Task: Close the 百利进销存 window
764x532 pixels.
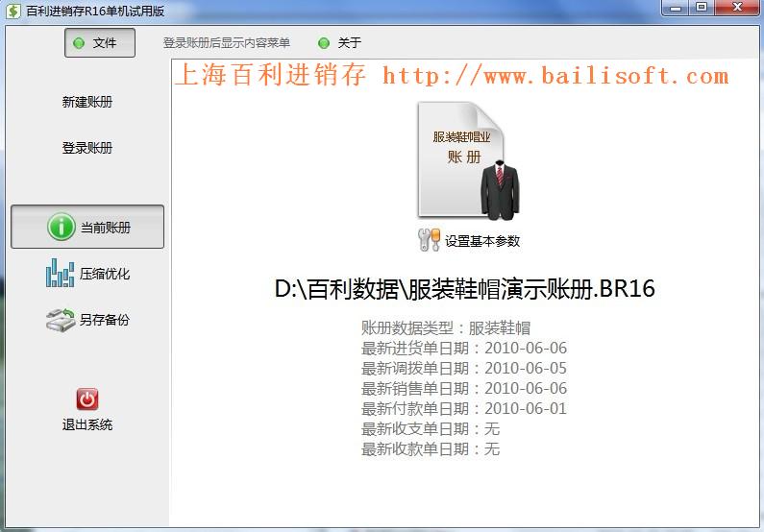Action: pyautogui.click(x=737, y=8)
